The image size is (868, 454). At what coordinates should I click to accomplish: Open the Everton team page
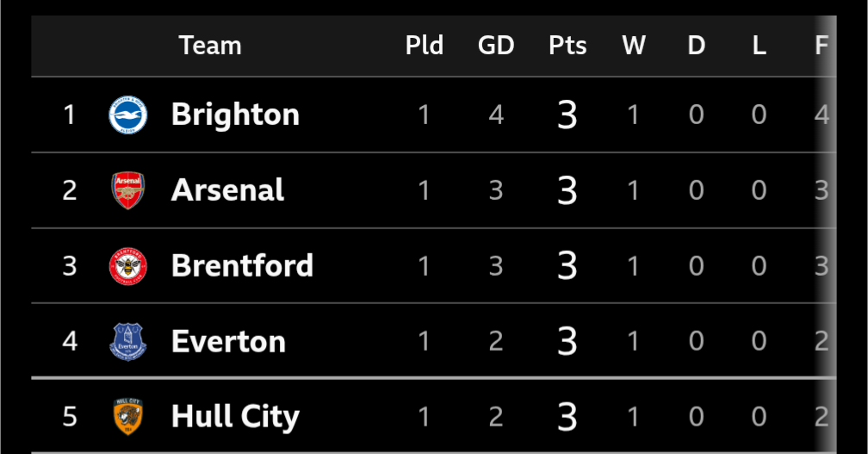(228, 342)
